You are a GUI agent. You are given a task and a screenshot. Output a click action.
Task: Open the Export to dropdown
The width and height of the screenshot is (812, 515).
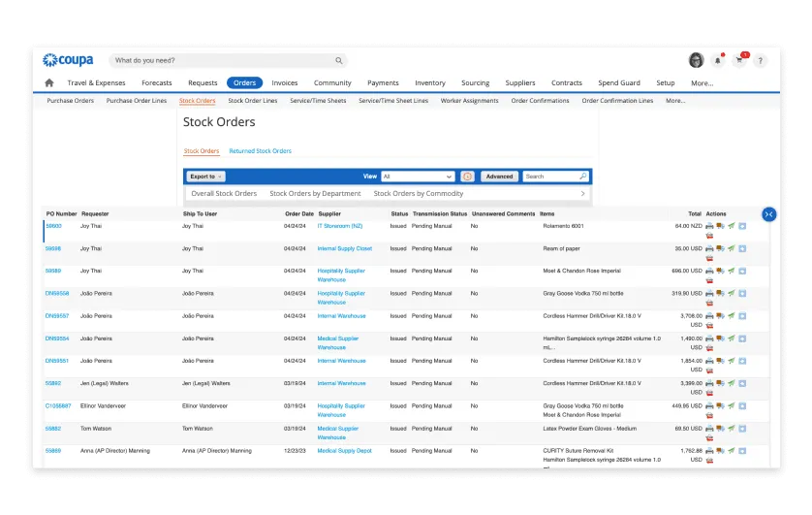(205, 177)
